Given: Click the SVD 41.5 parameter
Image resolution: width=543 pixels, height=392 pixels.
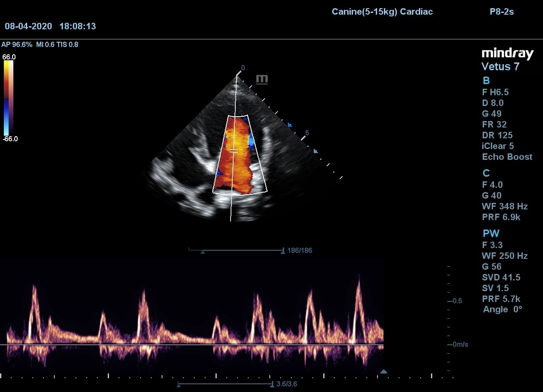Looking at the screenshot, I should 501,277.
